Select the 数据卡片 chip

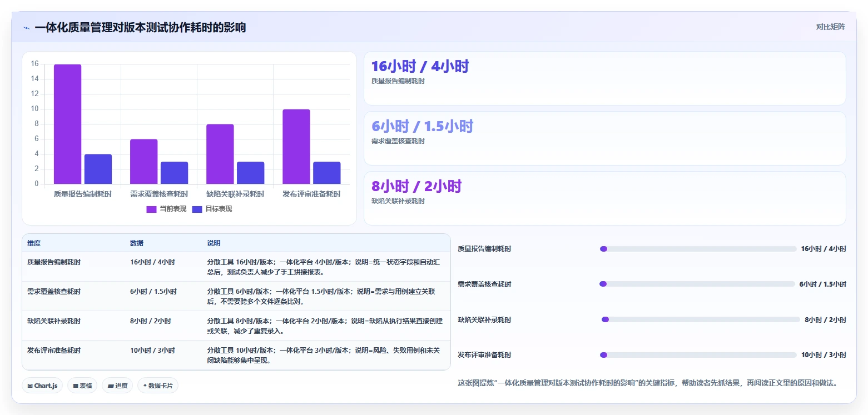[x=158, y=386]
